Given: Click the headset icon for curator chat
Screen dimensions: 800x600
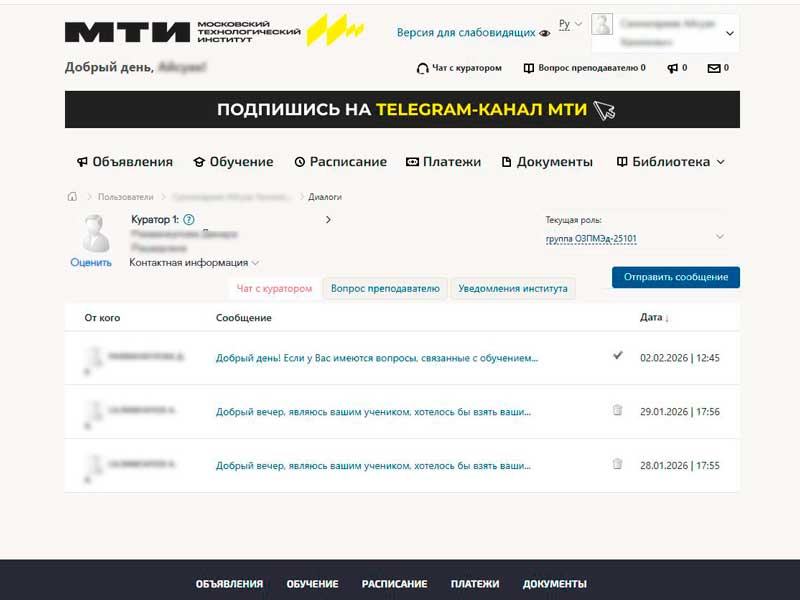Looking at the screenshot, I should (x=422, y=68).
